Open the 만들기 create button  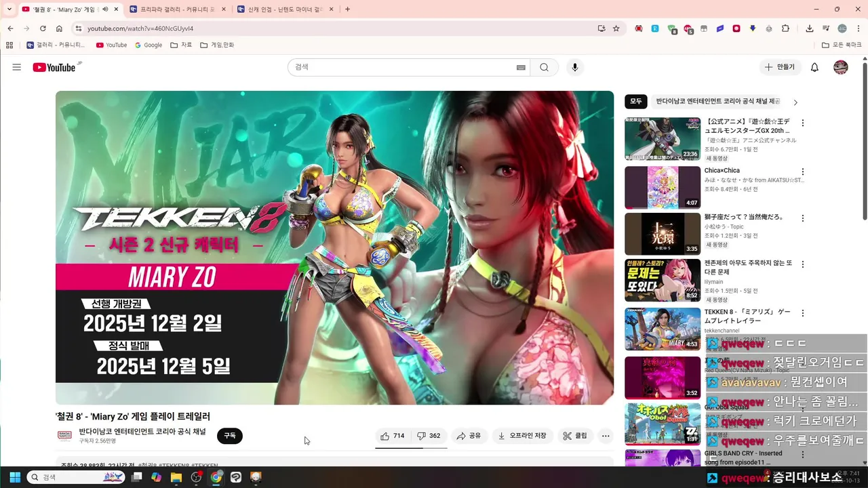(779, 67)
